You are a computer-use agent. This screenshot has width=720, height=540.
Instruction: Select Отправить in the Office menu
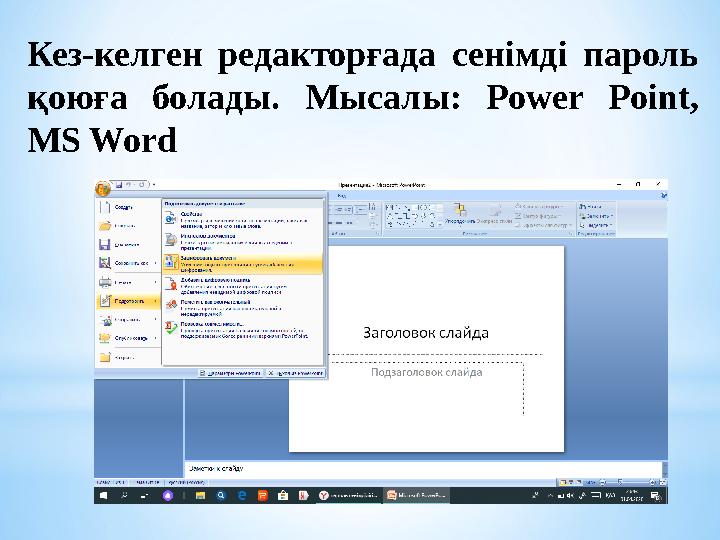click(128, 320)
